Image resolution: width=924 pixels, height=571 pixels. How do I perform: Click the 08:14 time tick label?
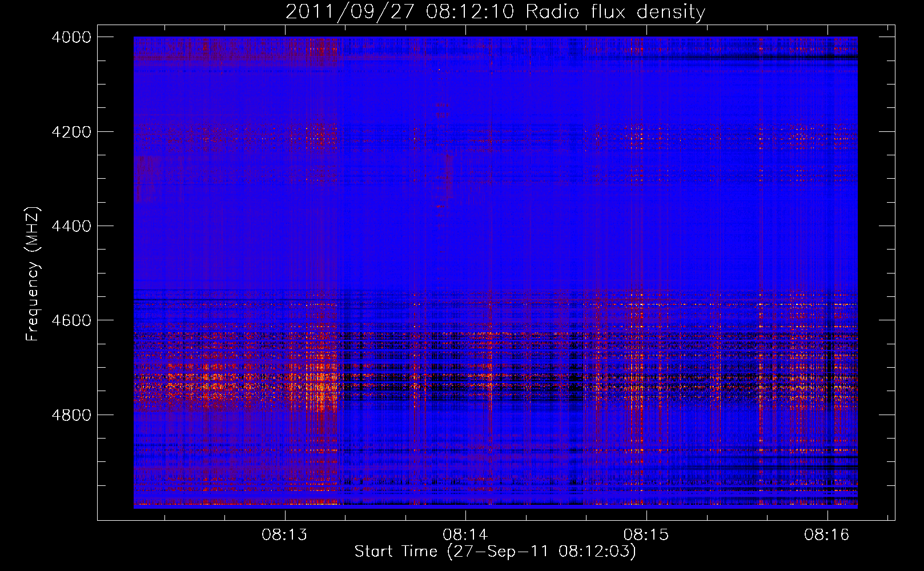point(465,535)
